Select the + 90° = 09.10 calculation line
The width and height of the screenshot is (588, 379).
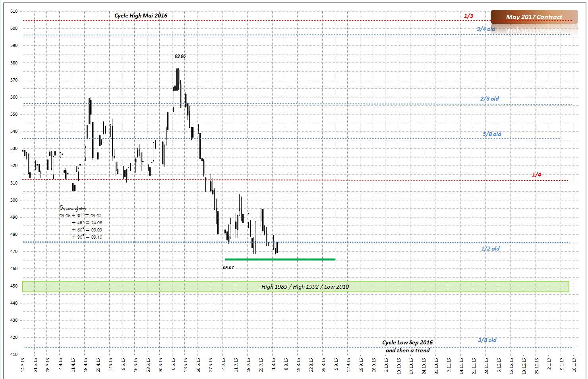click(x=87, y=237)
